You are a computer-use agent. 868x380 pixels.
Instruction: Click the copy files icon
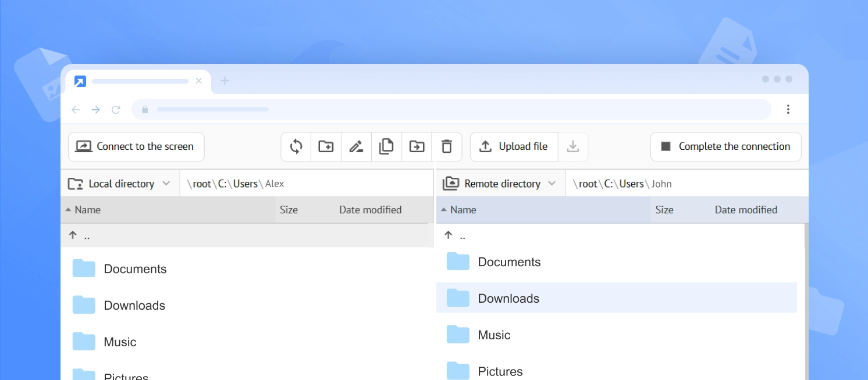(x=386, y=146)
